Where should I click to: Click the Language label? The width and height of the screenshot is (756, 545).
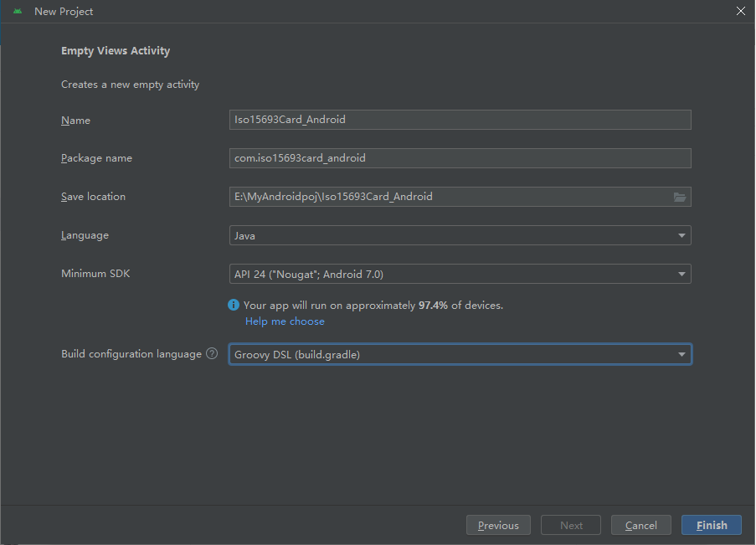pyautogui.click(x=85, y=235)
